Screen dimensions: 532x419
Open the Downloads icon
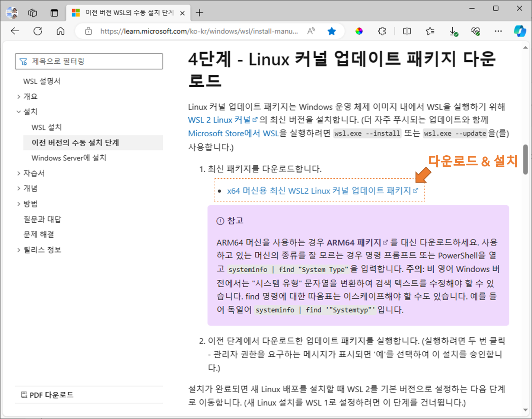(x=453, y=31)
